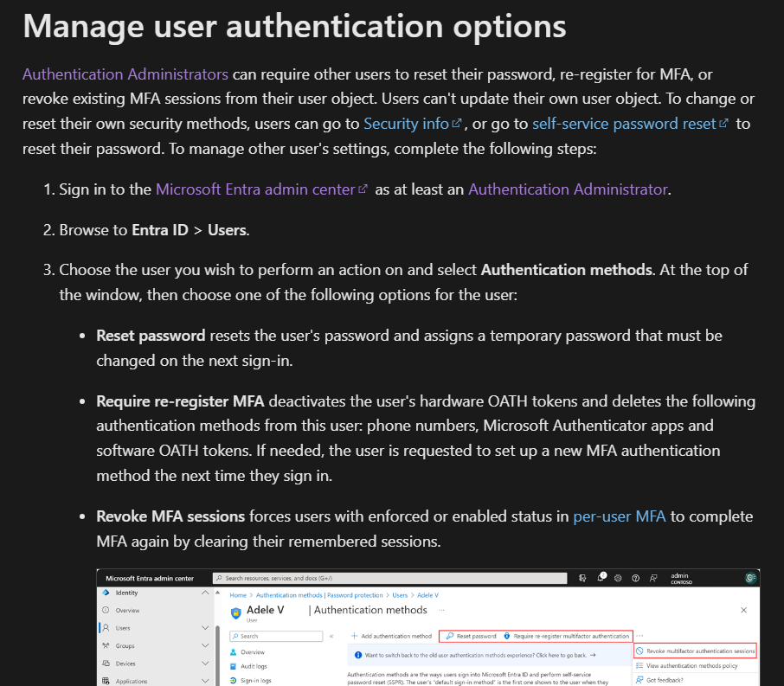Click the Identity icon in the Entra sidebar
784x686 pixels.
click(x=106, y=593)
